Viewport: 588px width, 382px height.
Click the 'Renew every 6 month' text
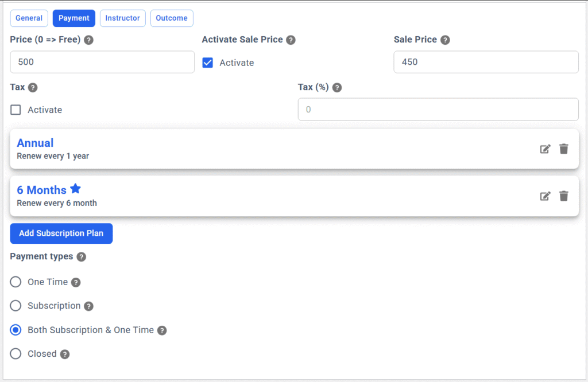pyautogui.click(x=57, y=203)
